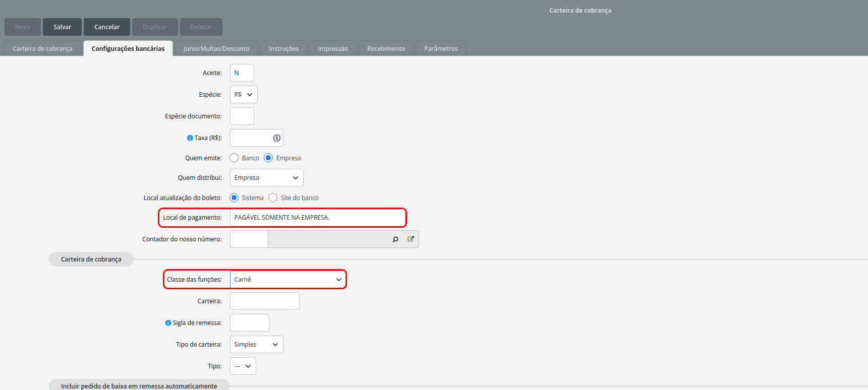Image resolution: width=868 pixels, height=390 pixels.
Task: Click the Deletar button
Action: (x=201, y=27)
